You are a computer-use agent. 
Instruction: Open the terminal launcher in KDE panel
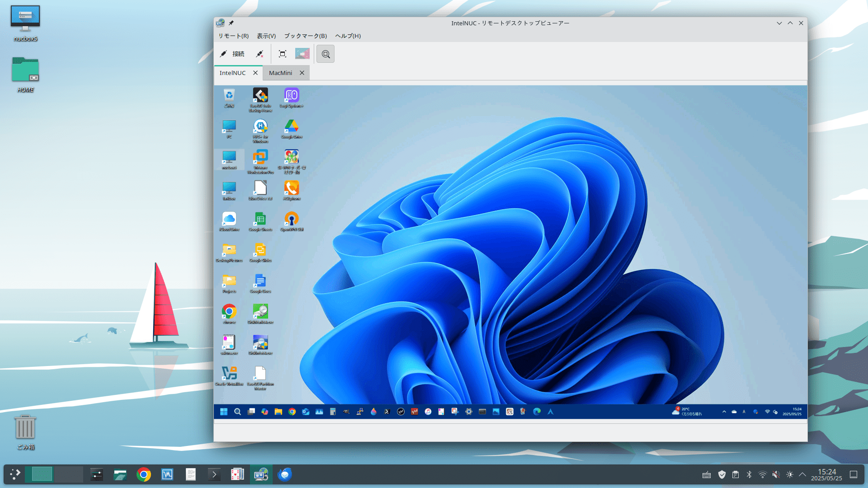click(214, 474)
